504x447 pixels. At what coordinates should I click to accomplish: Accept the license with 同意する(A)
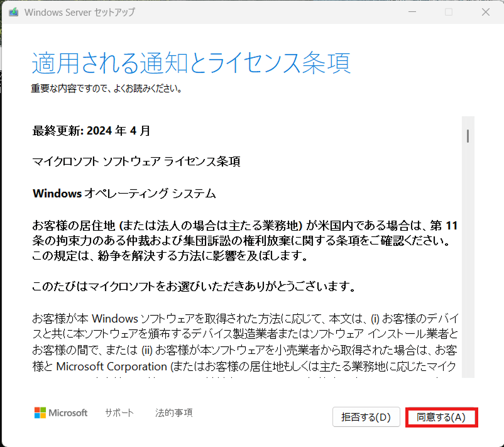click(x=441, y=417)
